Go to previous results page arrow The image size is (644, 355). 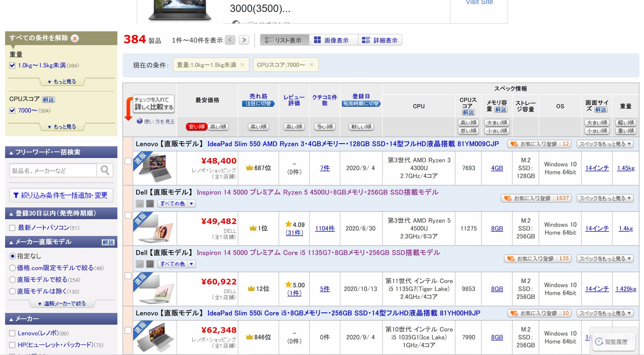230,40
